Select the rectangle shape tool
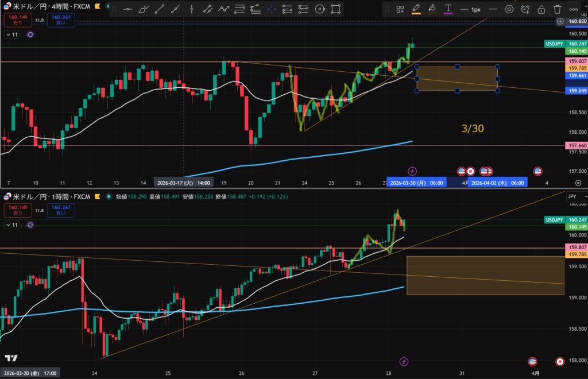588x379 pixels. click(336, 9)
